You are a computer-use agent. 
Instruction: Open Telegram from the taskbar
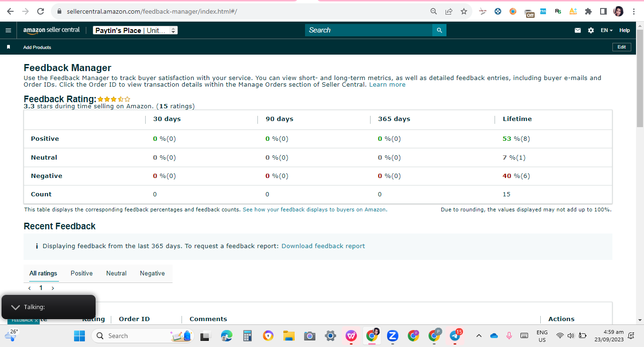point(455,336)
